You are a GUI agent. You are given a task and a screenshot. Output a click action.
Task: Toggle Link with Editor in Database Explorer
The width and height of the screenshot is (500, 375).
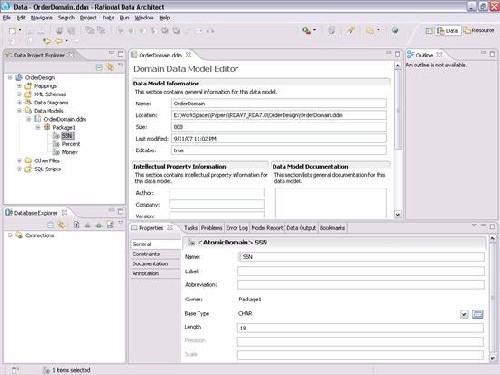click(61, 225)
